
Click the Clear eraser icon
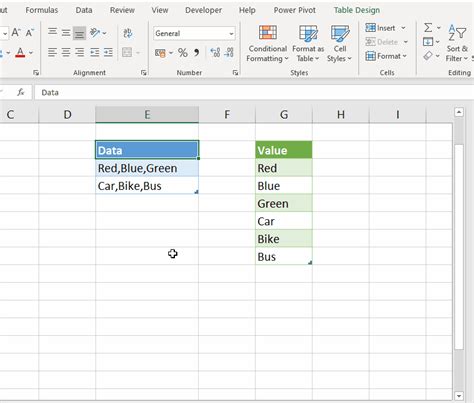click(x=428, y=56)
